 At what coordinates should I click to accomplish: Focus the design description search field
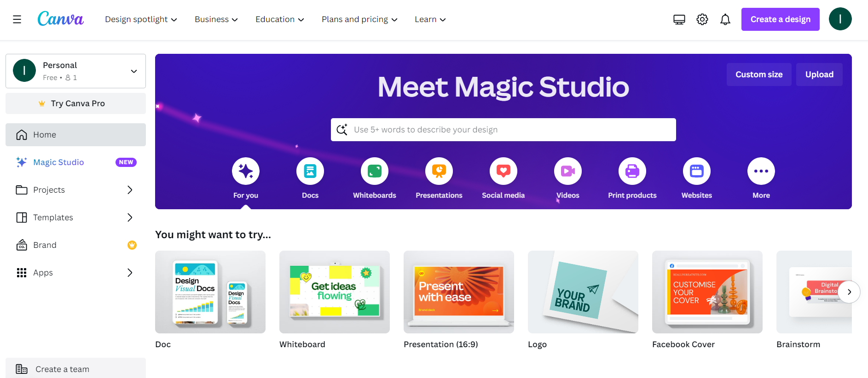503,130
